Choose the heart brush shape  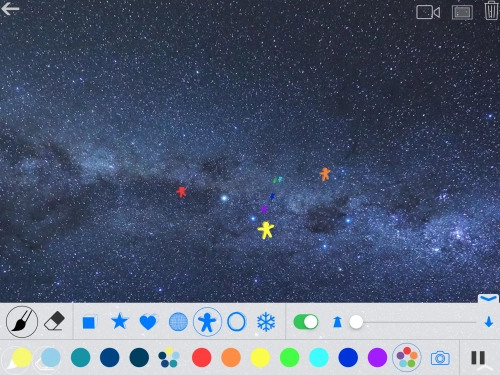[148, 322]
